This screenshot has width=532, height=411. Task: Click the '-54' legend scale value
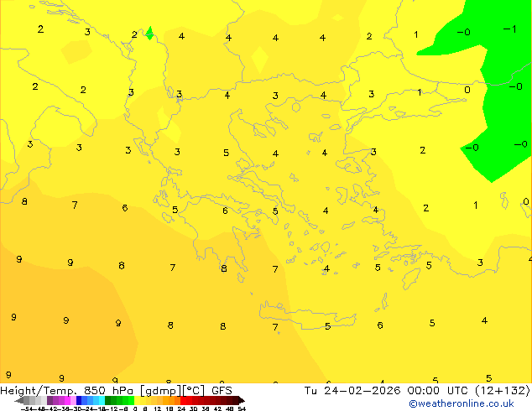tap(26, 408)
